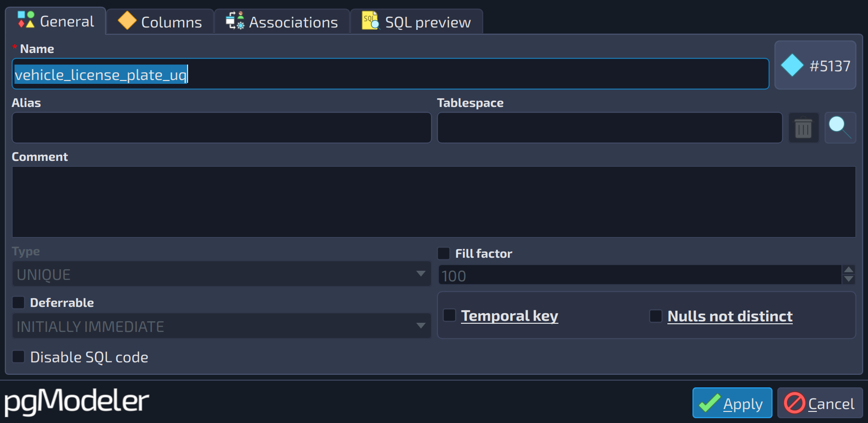Increase fill factor with up arrow
The width and height of the screenshot is (868, 423).
849,269
